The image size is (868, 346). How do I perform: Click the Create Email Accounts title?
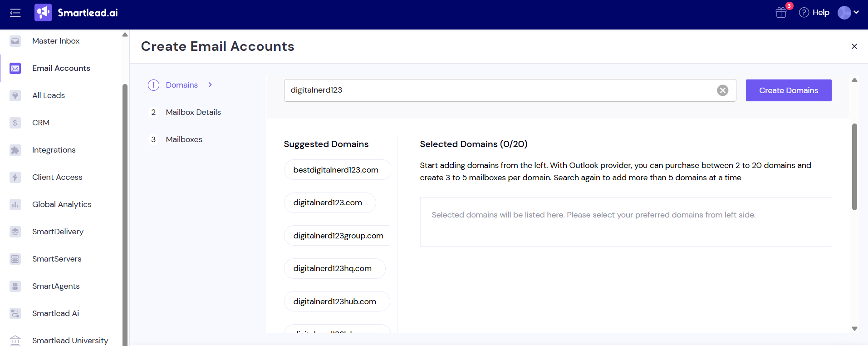click(218, 46)
